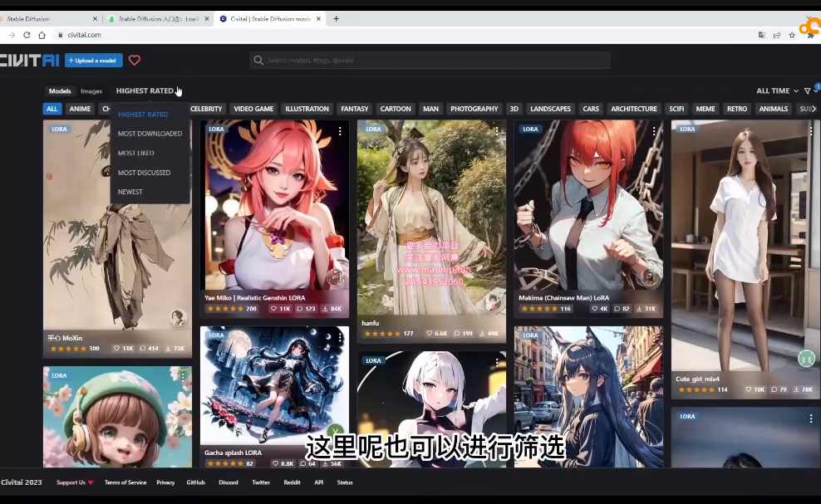Switch to Images view toggle

click(91, 91)
